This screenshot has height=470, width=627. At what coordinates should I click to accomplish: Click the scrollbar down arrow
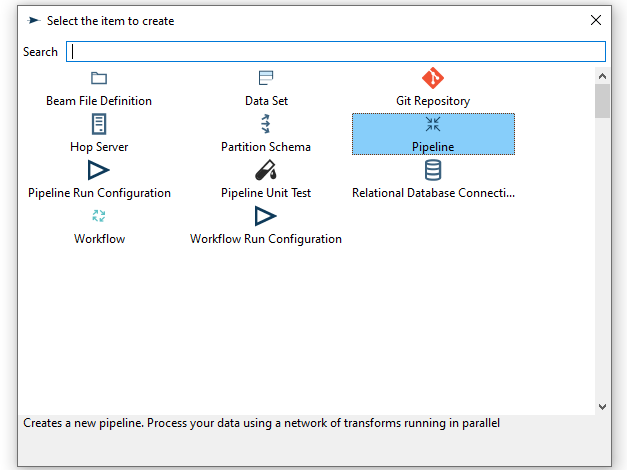coord(602,406)
